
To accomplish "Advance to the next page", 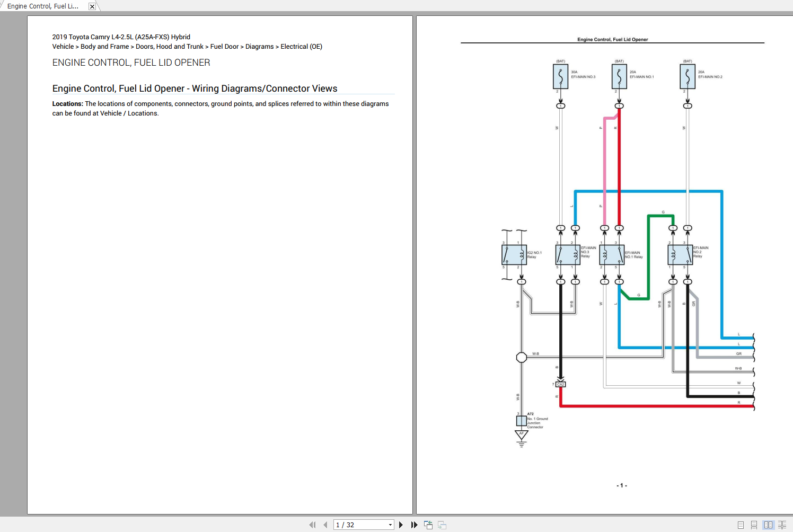I will click(x=400, y=525).
